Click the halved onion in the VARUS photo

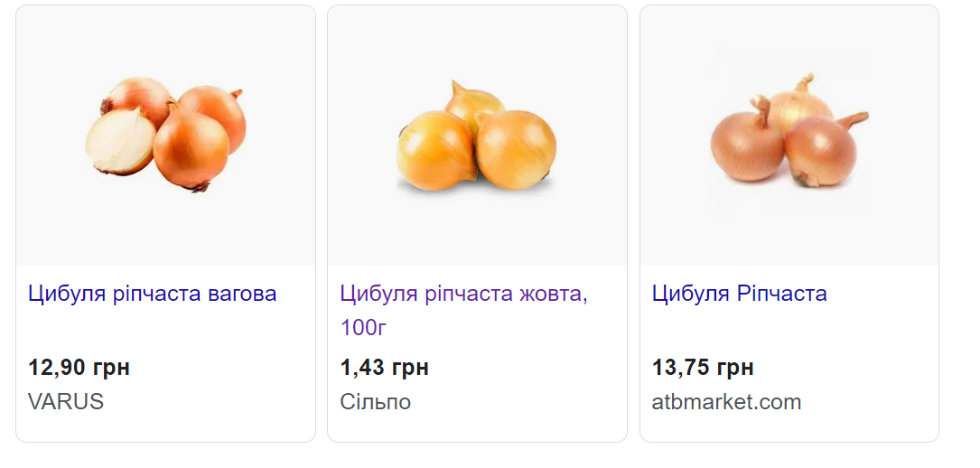[119, 141]
